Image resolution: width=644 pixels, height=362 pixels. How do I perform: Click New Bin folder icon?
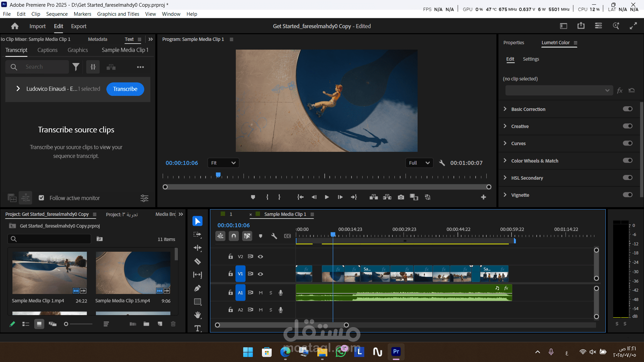pos(146,324)
